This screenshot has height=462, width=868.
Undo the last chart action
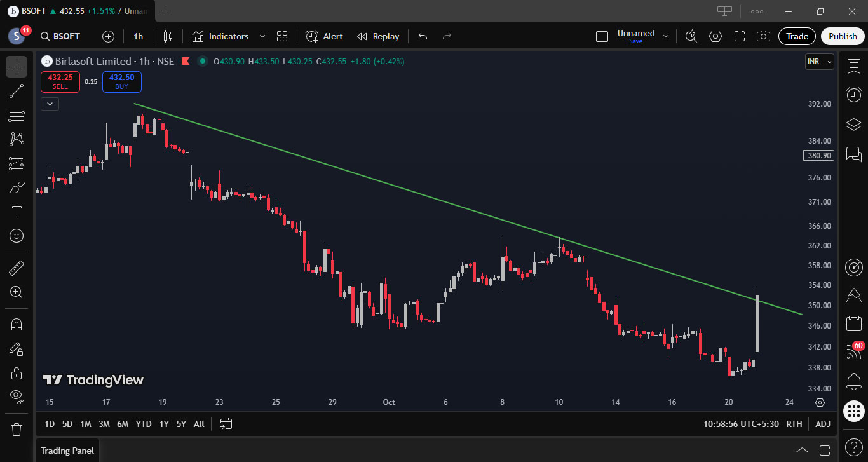(x=423, y=36)
